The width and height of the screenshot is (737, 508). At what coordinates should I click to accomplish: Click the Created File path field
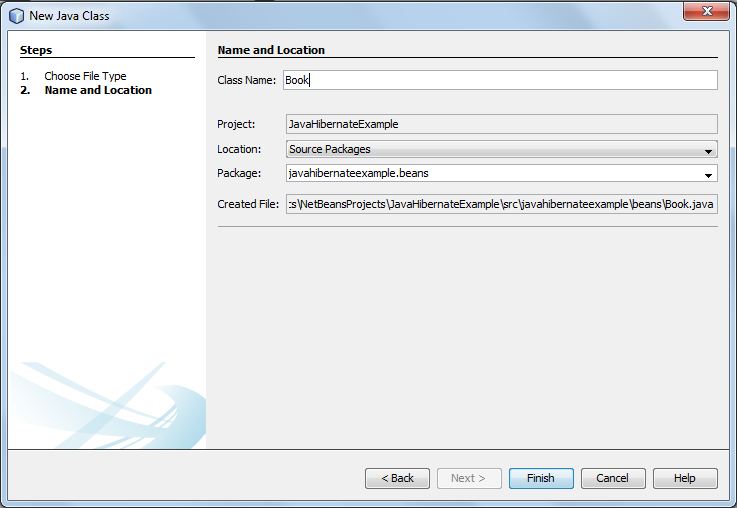tap(502, 204)
